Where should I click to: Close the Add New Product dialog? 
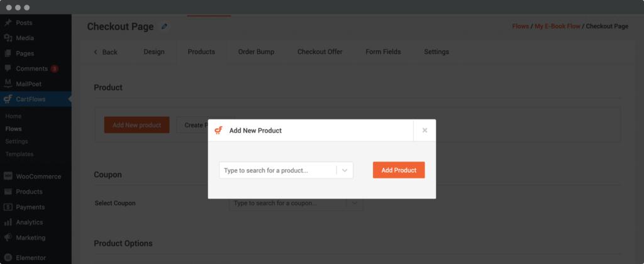pyautogui.click(x=425, y=130)
